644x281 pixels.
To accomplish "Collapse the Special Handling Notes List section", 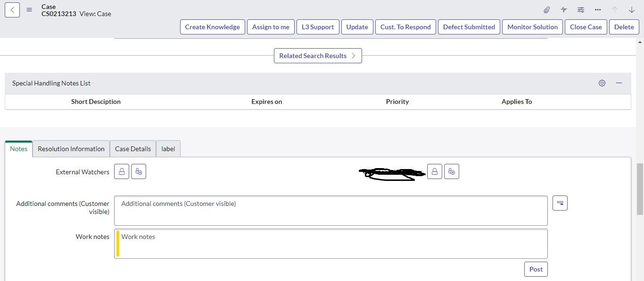I will [619, 83].
